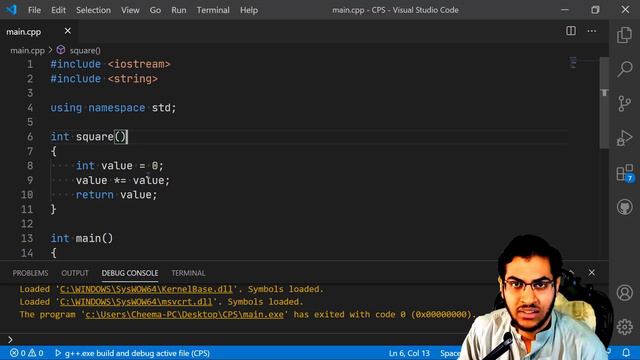Close the bottom panel
Image resolution: width=640 pixels, height=360 pixels.
click(x=591, y=272)
